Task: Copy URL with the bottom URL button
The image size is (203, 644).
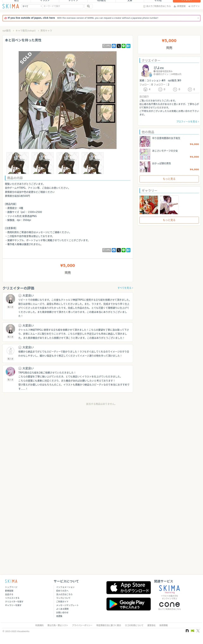Action: (107, 250)
